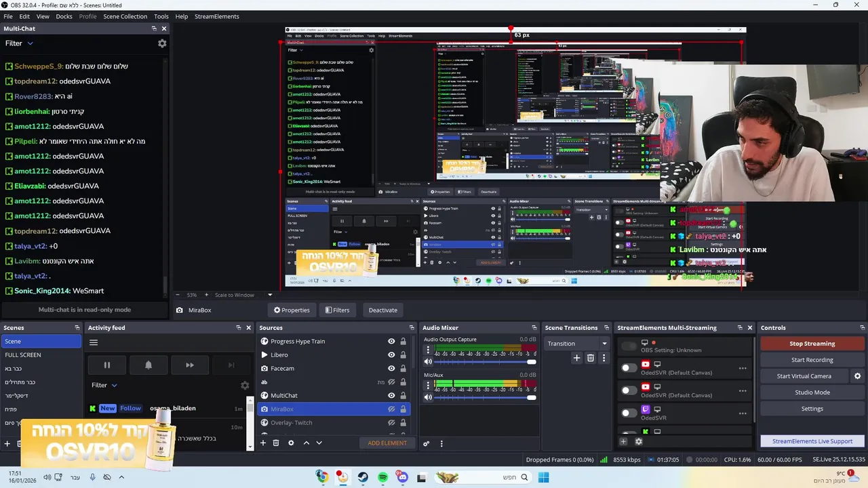Open Properties for the MiraBox source

pyautogui.click(x=292, y=310)
